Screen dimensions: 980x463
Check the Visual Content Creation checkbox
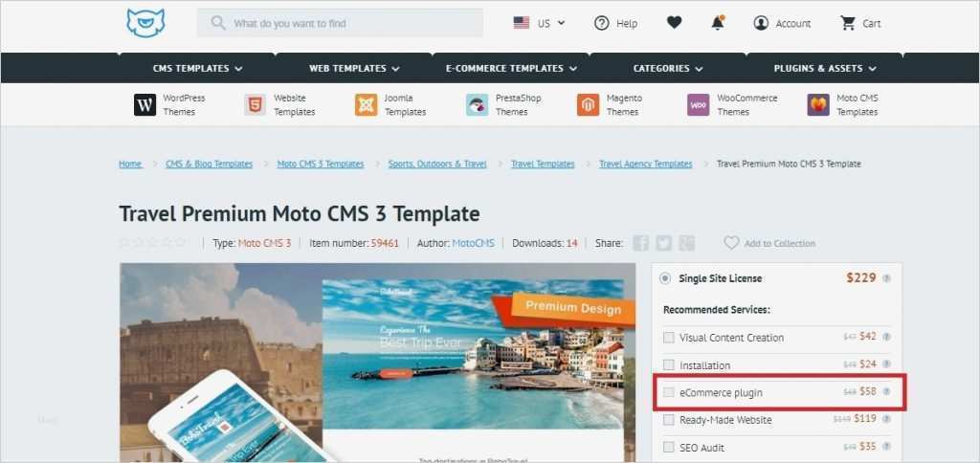coord(669,338)
